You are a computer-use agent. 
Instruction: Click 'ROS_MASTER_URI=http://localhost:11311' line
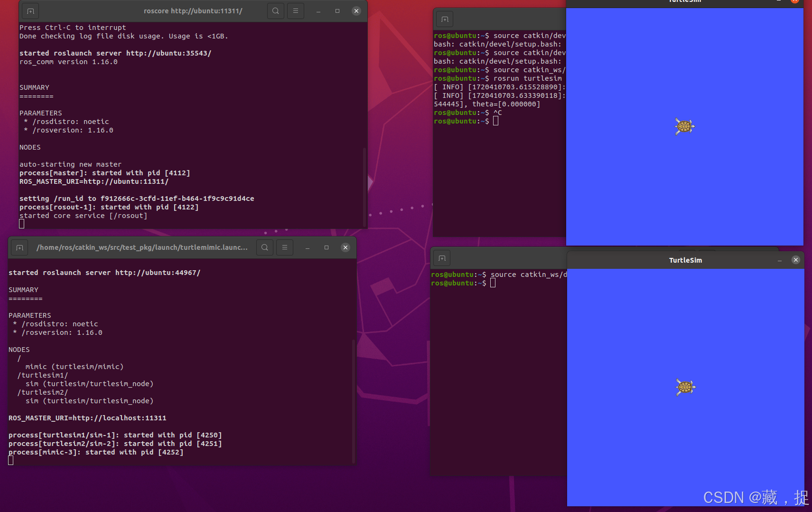coord(87,418)
